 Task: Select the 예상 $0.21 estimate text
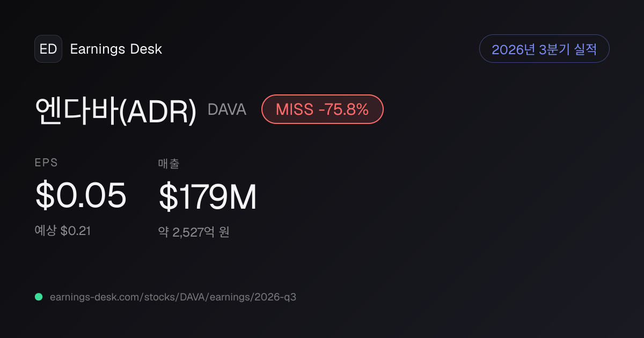tap(63, 231)
